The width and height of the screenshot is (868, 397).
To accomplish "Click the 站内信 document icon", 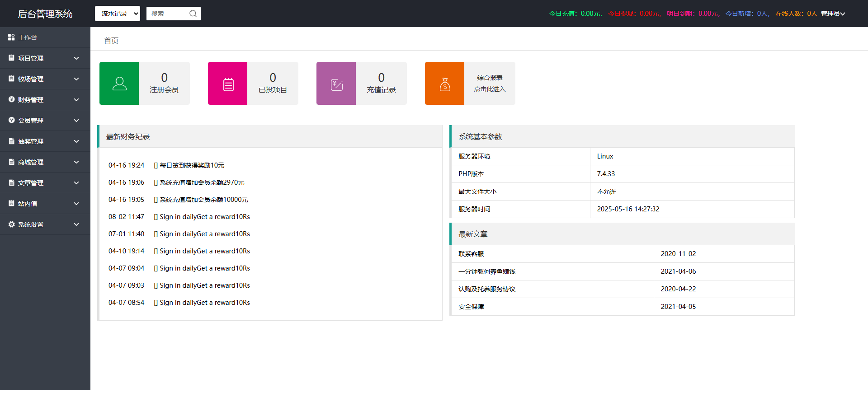I will (x=11, y=203).
